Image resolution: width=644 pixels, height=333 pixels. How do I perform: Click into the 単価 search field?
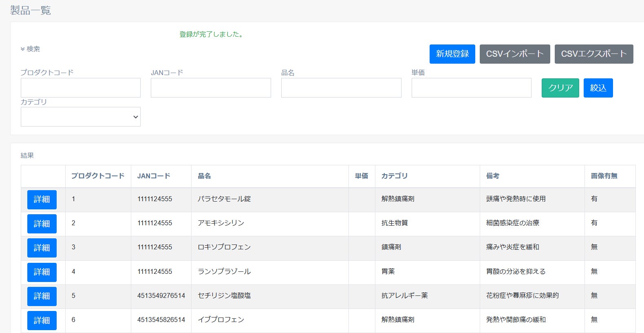coord(471,88)
